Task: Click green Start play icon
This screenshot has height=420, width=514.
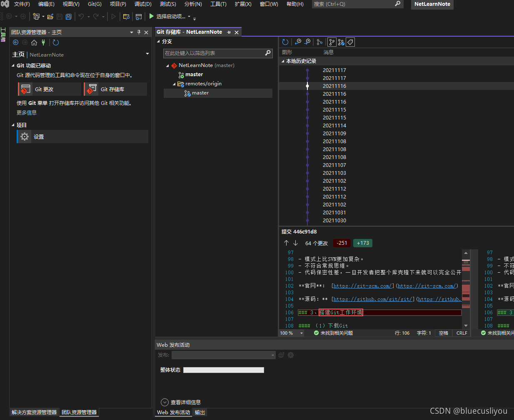Action: (x=151, y=16)
